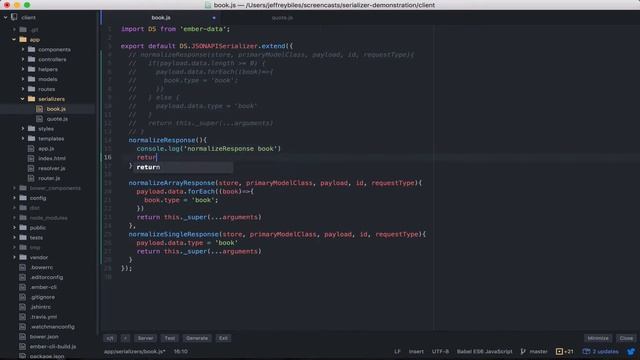This screenshot has height=360, width=640.
Task: Open the LF line ending selector
Action: [x=397, y=351]
